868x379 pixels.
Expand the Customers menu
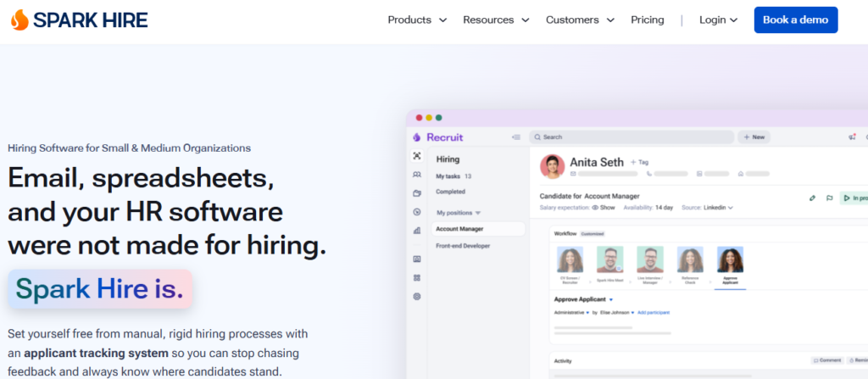[580, 20]
